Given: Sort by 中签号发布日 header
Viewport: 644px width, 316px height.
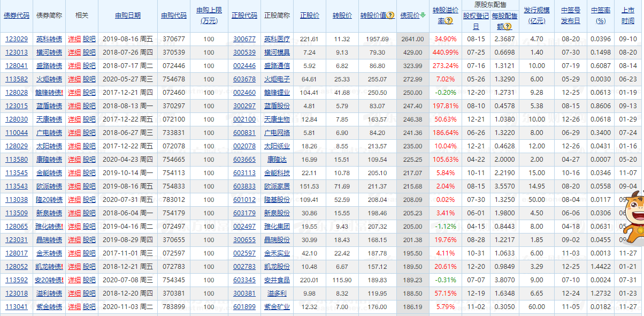Looking at the screenshot, I should [x=571, y=16].
